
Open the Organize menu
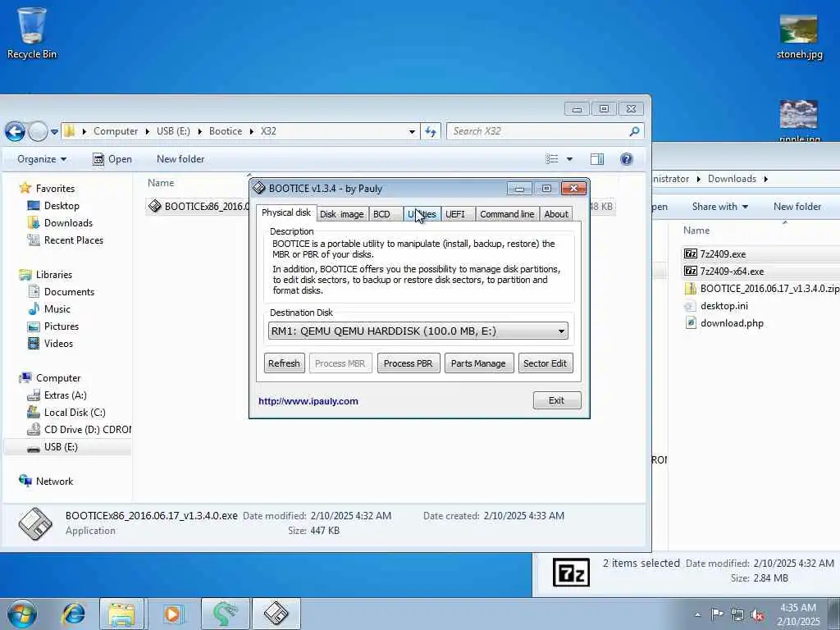tap(42, 159)
